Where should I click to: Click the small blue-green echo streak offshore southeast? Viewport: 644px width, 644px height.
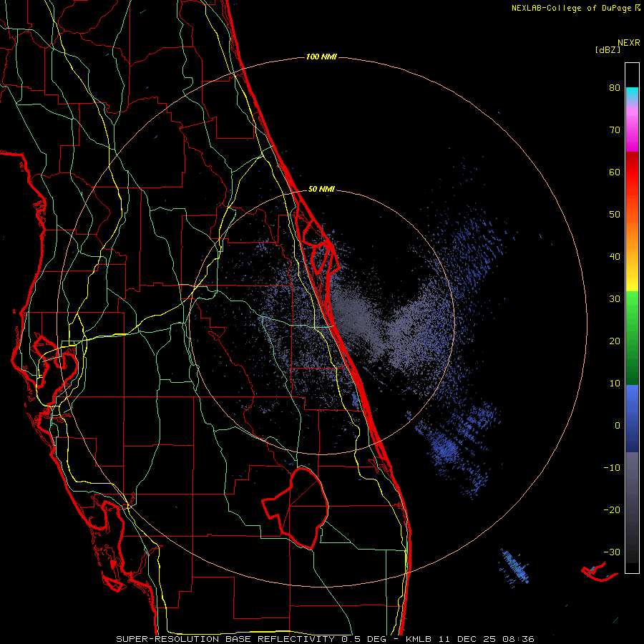click(514, 567)
